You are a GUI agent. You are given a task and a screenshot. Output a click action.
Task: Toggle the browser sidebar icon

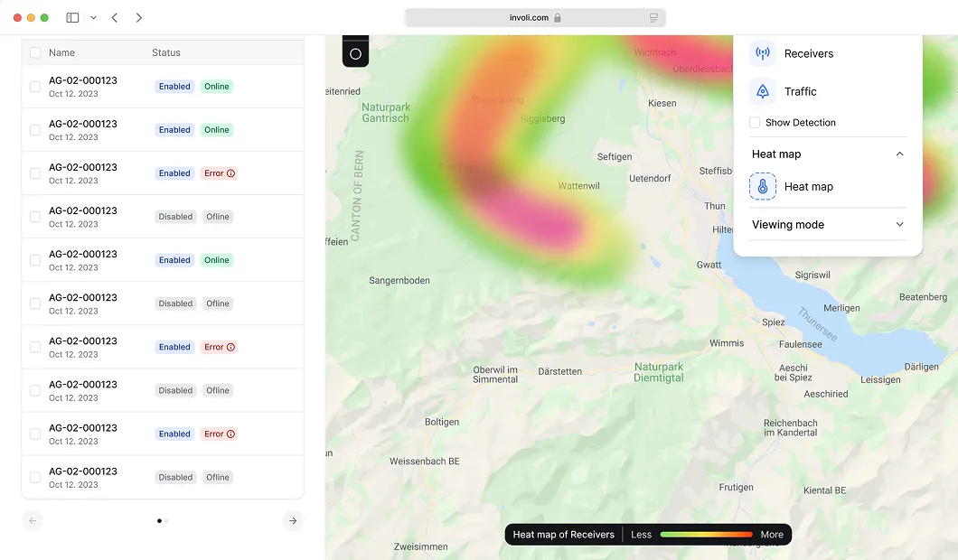pos(70,17)
